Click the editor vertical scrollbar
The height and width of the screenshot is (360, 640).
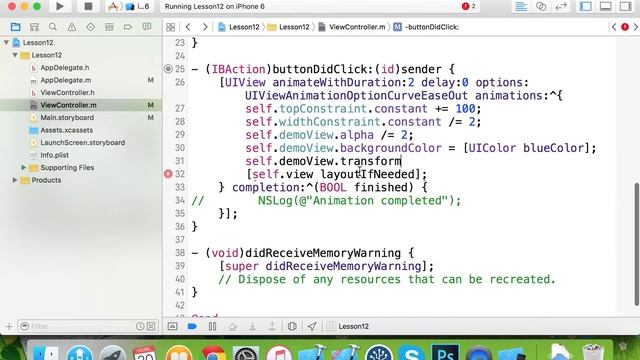(636, 244)
